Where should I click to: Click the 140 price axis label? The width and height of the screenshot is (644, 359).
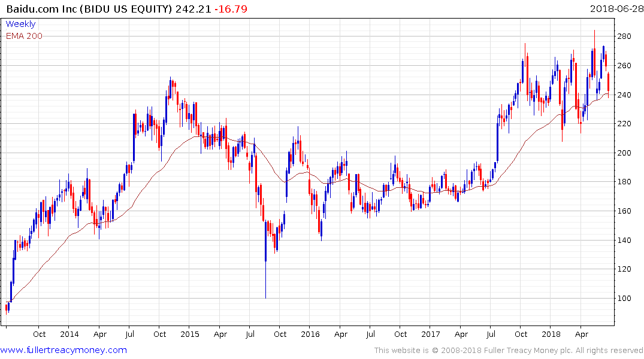pyautogui.click(x=624, y=240)
